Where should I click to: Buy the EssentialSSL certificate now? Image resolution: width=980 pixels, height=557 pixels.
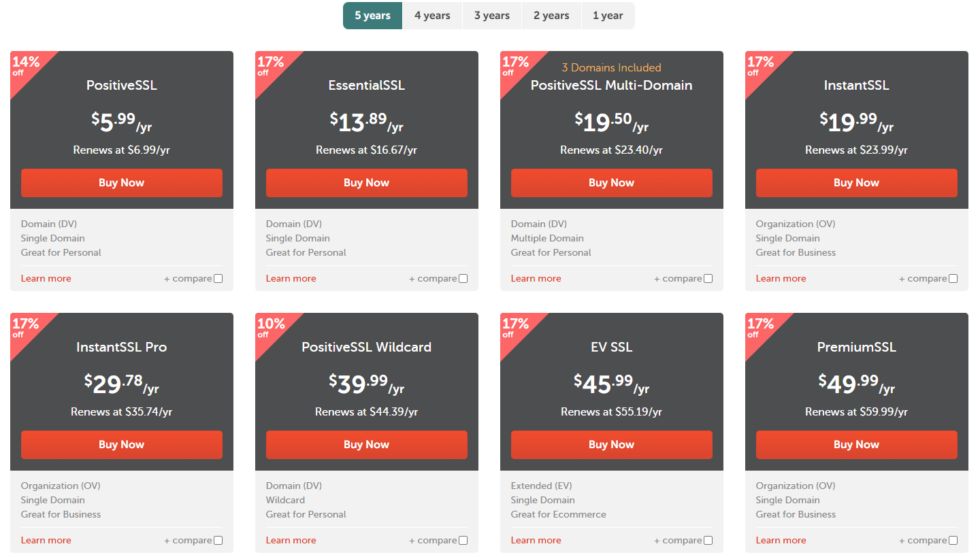(x=367, y=183)
